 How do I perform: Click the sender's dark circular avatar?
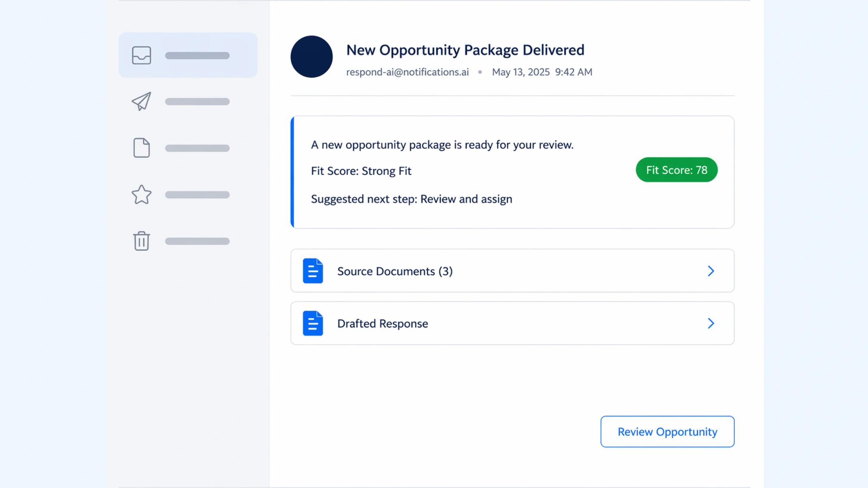click(312, 56)
